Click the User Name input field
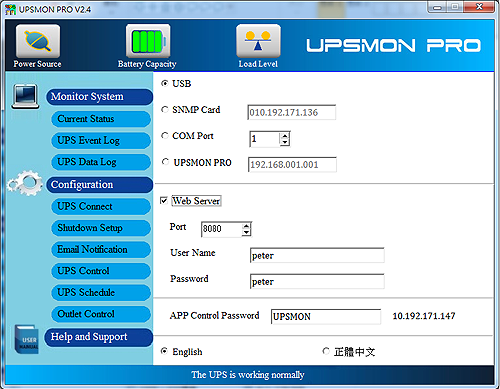Screen dimensions: 500x389 pyautogui.click(x=317, y=255)
